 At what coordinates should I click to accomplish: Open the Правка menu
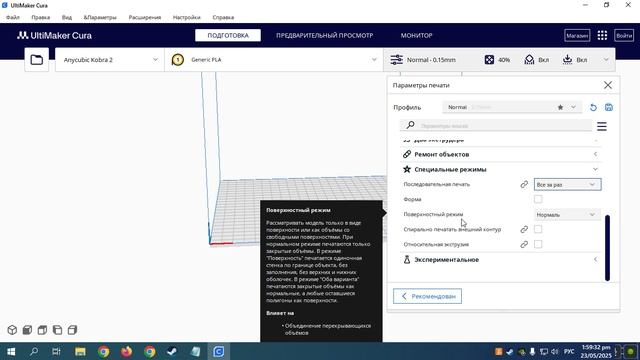click(40, 17)
